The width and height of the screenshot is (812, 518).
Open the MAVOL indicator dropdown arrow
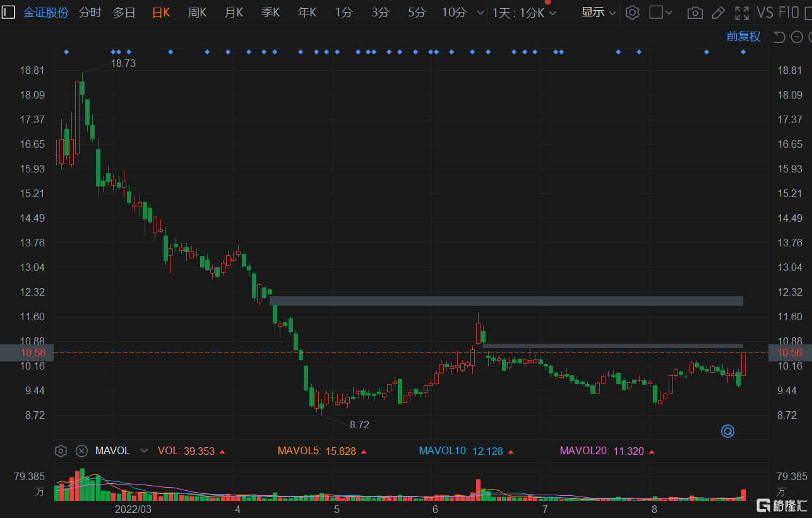click(144, 451)
